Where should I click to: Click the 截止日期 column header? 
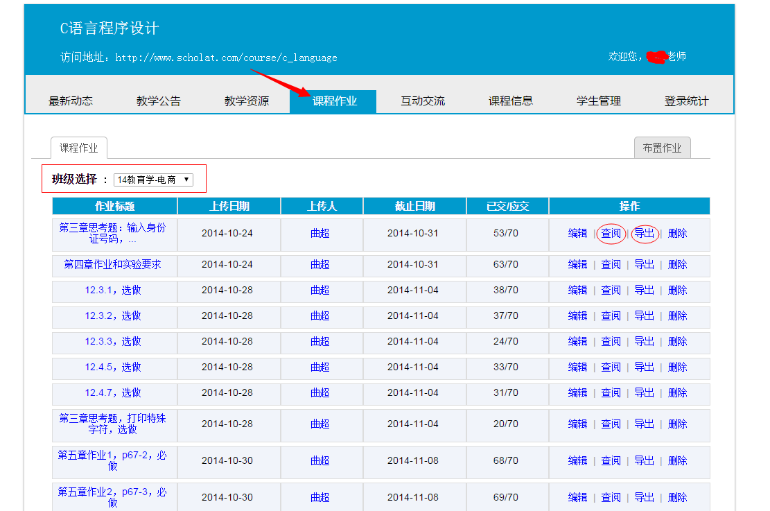415,206
